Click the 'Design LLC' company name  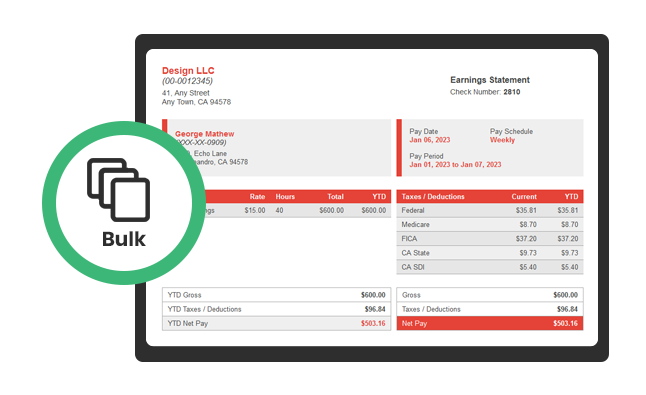click(x=188, y=70)
